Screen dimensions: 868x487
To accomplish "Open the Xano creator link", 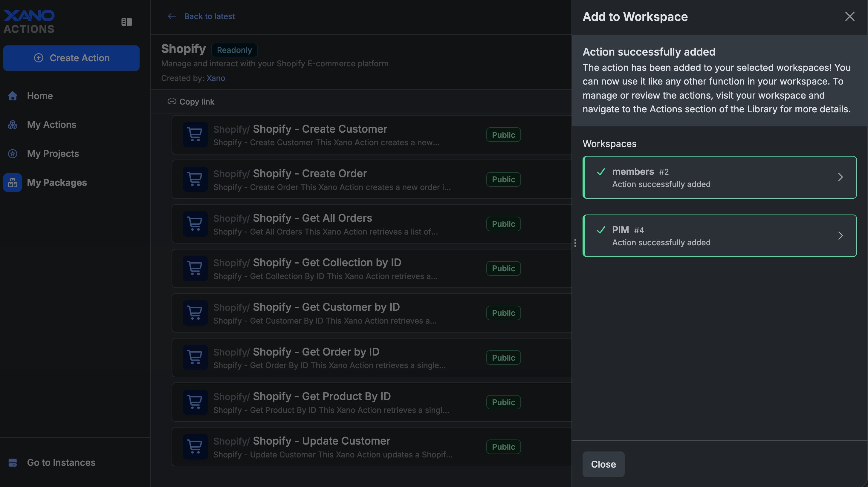I will [216, 78].
